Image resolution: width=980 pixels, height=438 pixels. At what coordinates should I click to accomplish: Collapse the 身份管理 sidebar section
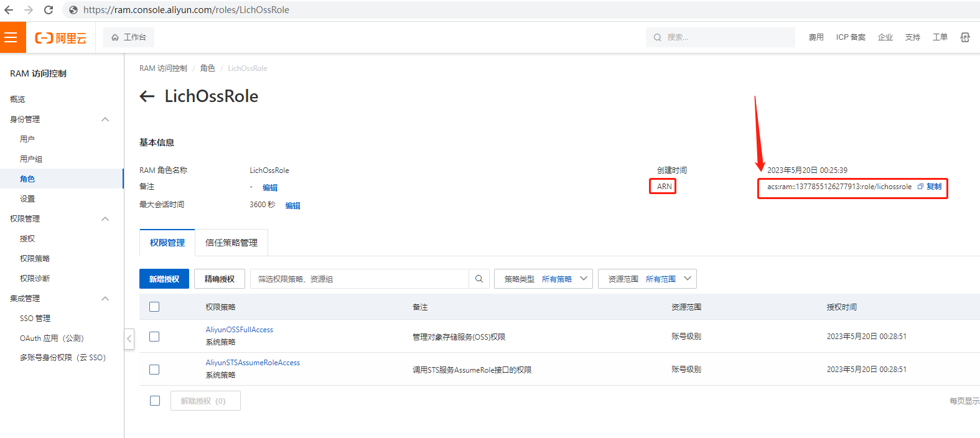point(105,119)
